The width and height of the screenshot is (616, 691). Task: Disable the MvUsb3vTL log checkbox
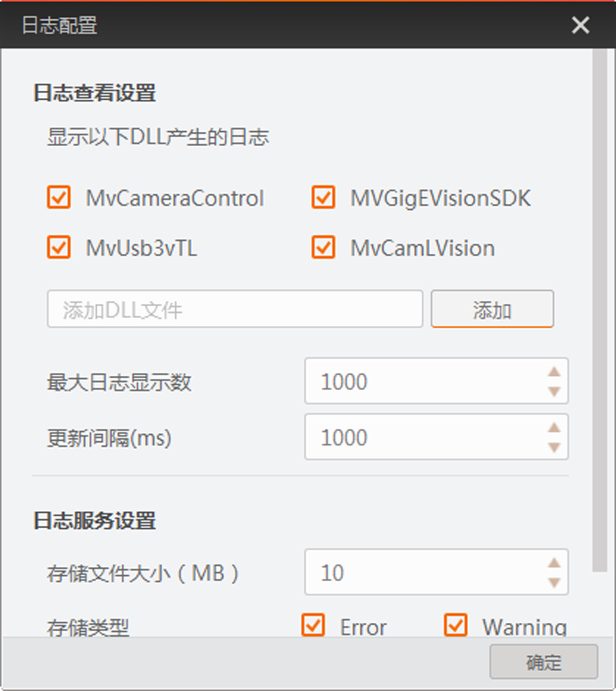[59, 247]
